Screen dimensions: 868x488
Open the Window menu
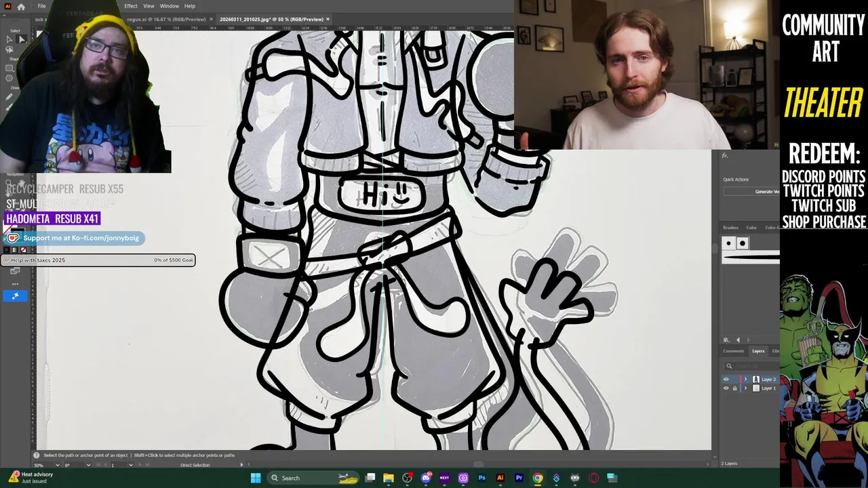[170, 6]
